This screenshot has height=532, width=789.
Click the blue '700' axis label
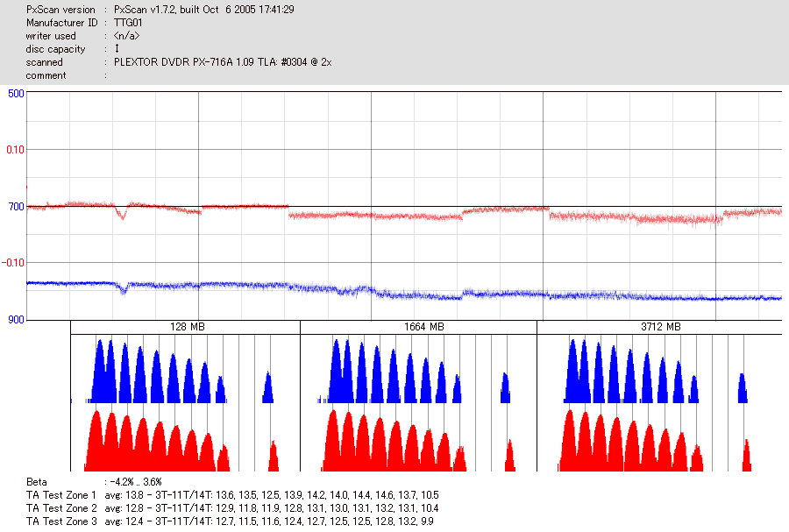tap(16, 207)
